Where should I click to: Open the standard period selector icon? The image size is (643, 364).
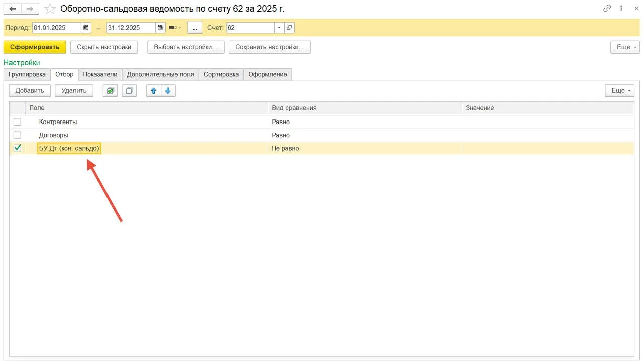coord(175,28)
